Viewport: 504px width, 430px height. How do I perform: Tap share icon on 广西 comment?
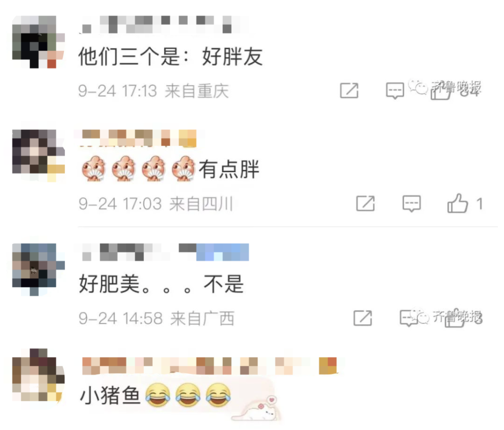click(363, 318)
